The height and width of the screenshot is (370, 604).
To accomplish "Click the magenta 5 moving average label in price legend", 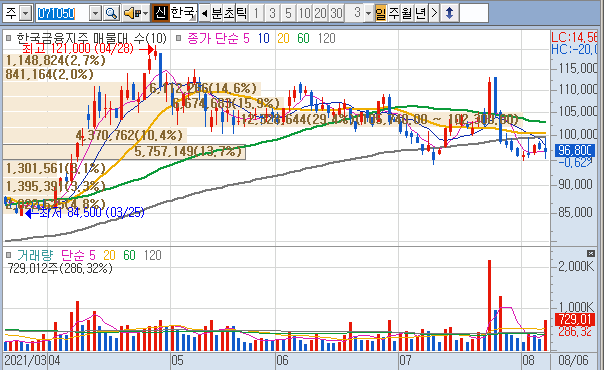I will click(x=246, y=39).
